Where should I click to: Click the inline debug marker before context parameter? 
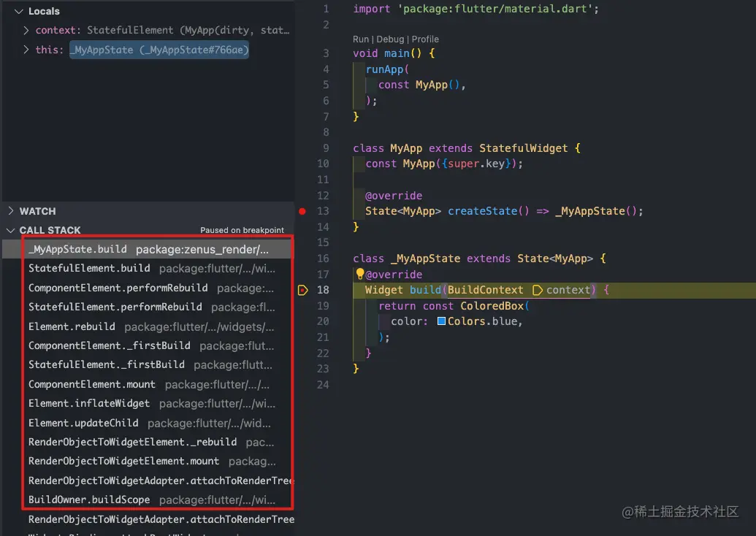pyautogui.click(x=537, y=290)
